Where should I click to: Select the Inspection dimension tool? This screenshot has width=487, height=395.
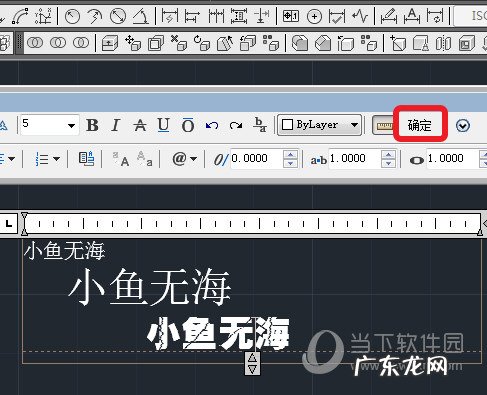coord(337,16)
